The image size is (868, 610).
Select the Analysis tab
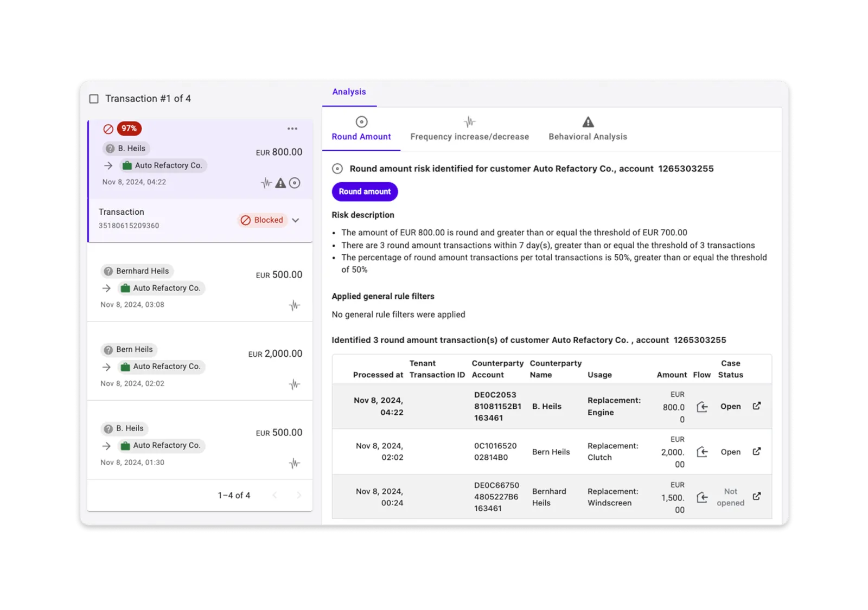[349, 92]
